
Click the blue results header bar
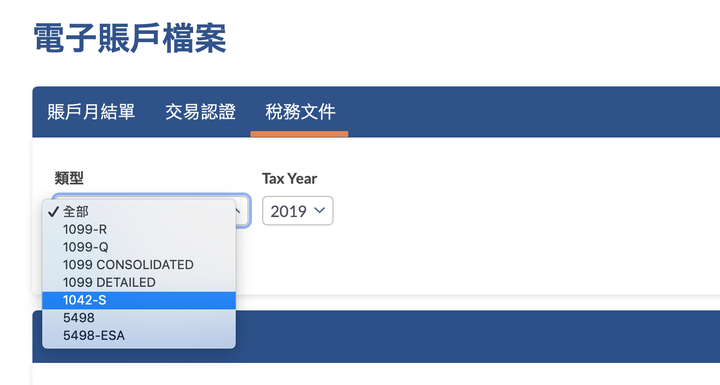(x=478, y=336)
